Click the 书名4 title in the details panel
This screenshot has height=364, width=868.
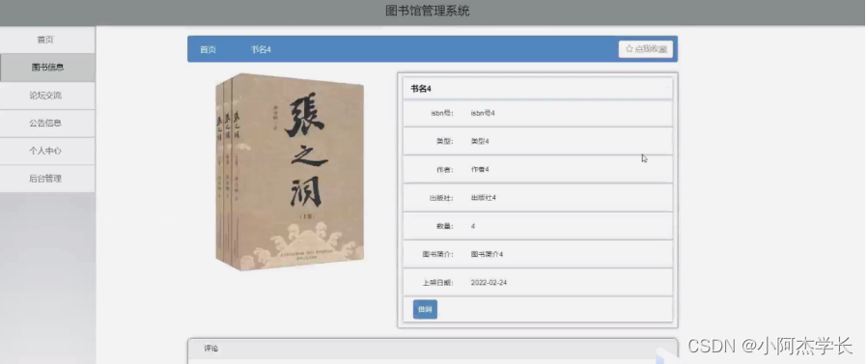coord(421,89)
